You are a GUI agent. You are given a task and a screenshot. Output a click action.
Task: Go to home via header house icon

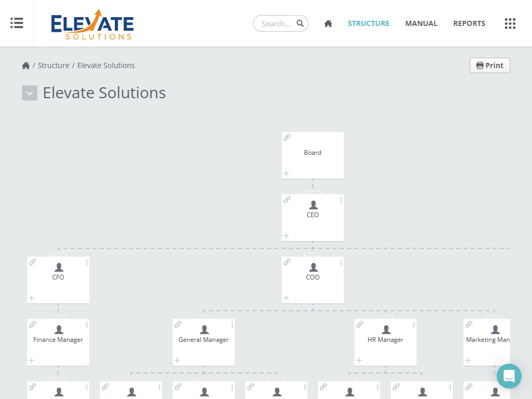point(328,23)
